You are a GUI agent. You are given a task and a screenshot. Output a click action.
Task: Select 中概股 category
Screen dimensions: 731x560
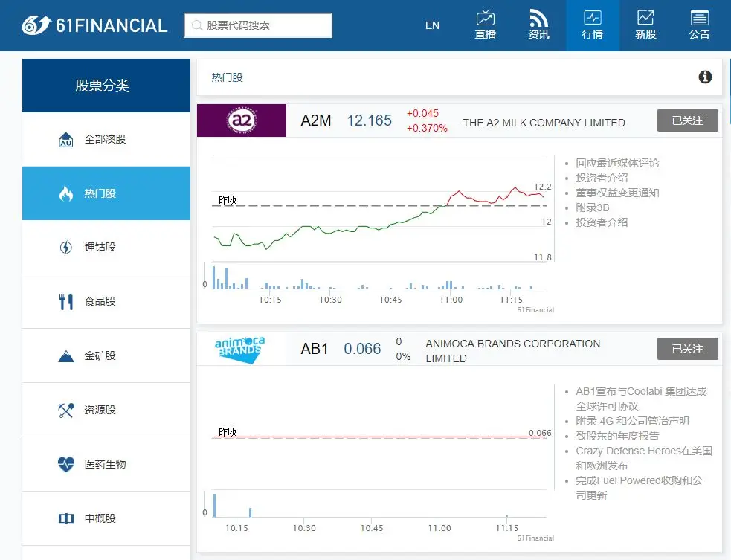[106, 518]
